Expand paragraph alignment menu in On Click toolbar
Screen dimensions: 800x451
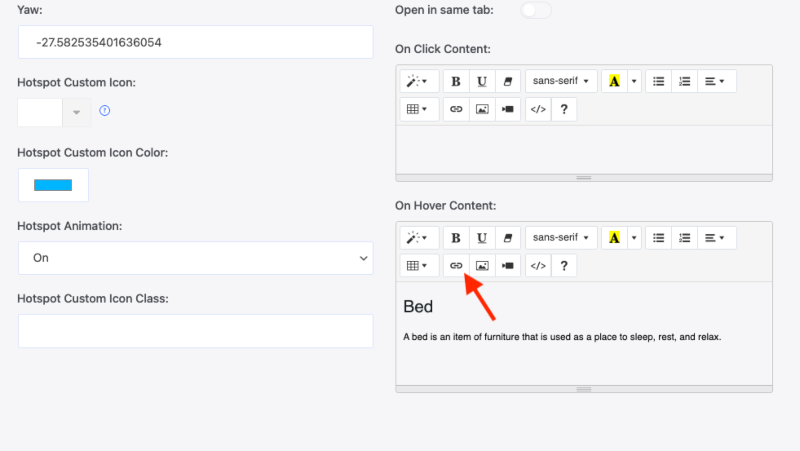point(717,81)
